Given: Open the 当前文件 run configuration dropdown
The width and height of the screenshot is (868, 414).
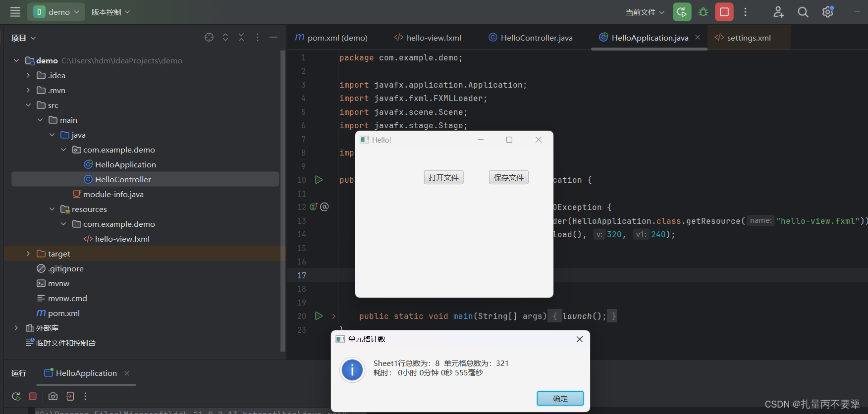Looking at the screenshot, I should (x=645, y=12).
